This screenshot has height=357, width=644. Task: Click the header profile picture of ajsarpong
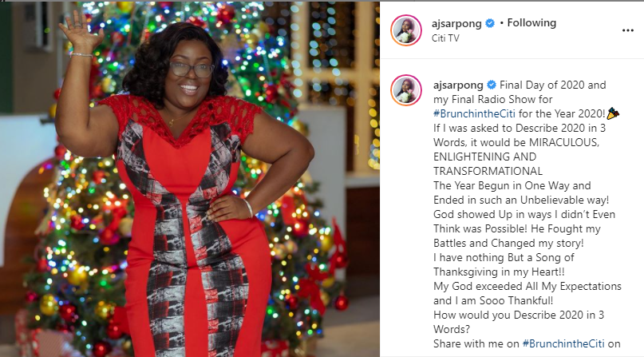(405, 30)
